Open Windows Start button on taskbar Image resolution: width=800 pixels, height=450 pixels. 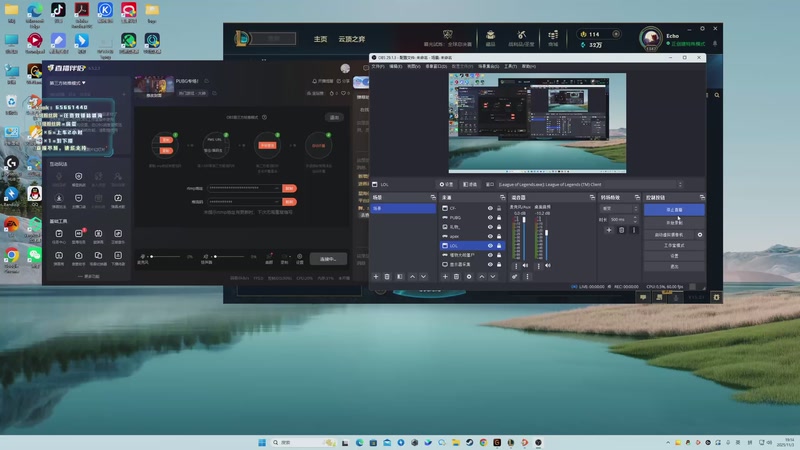(262, 442)
